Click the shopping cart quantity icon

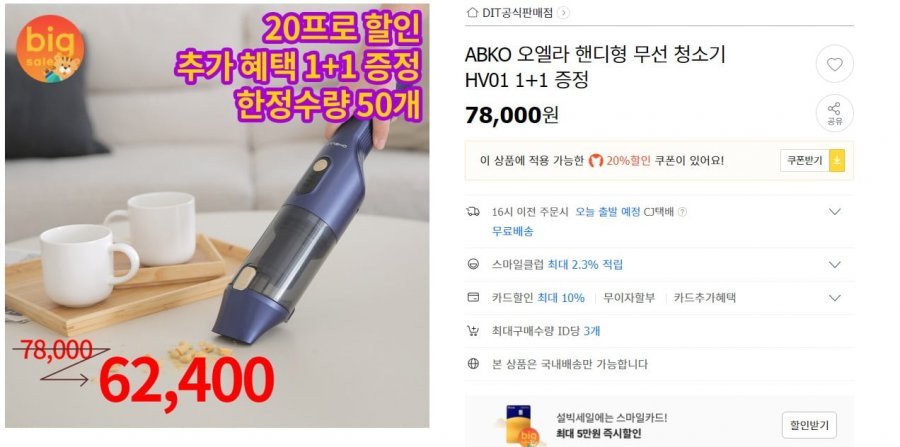473,331
